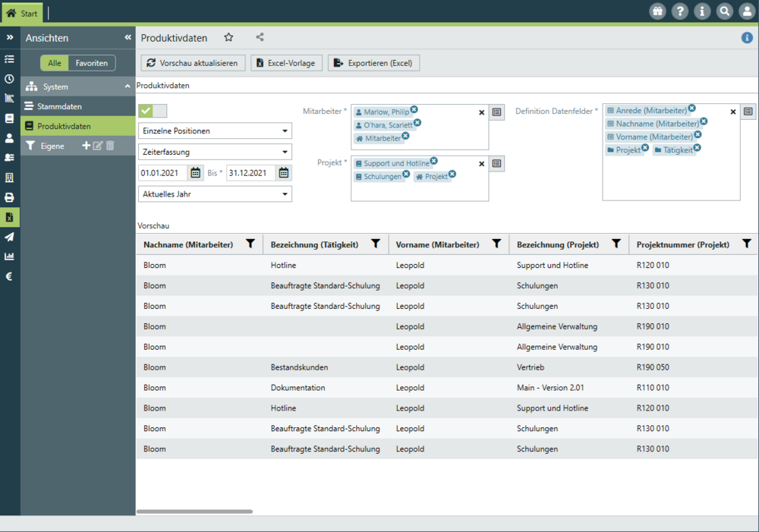Click the gift icon in the top bar

point(657,11)
